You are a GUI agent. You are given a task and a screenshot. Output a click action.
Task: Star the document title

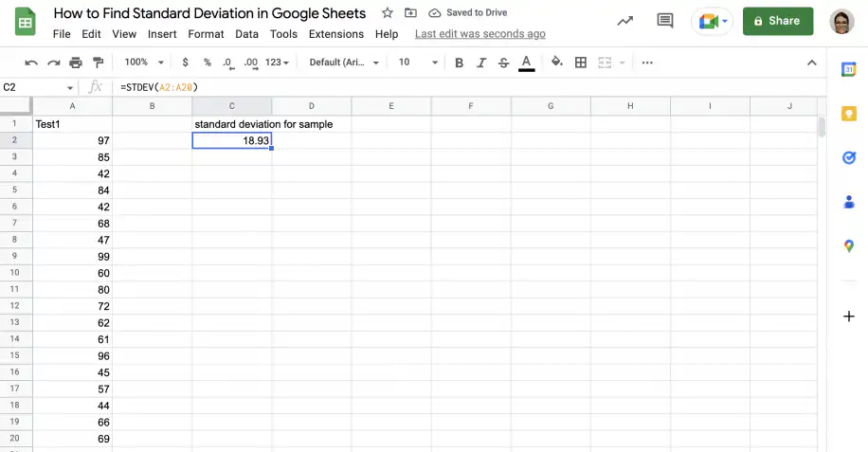pyautogui.click(x=387, y=12)
